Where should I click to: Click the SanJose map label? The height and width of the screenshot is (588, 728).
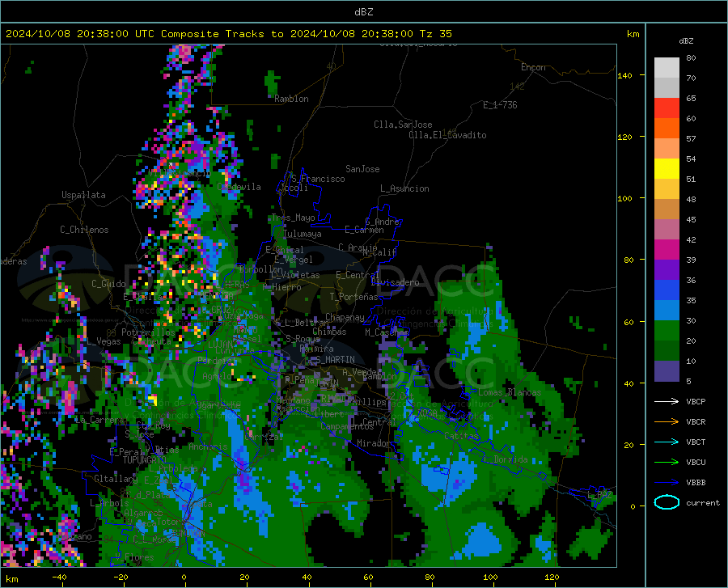[362, 169]
